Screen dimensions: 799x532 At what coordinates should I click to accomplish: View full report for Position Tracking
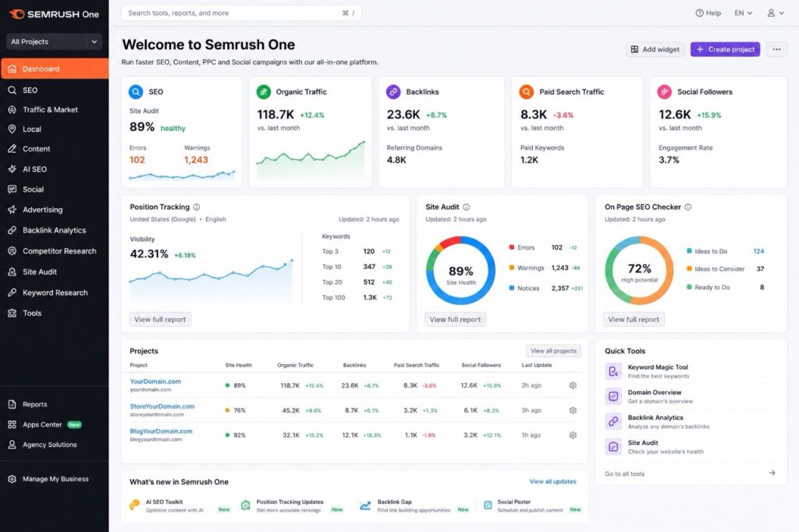click(x=160, y=320)
